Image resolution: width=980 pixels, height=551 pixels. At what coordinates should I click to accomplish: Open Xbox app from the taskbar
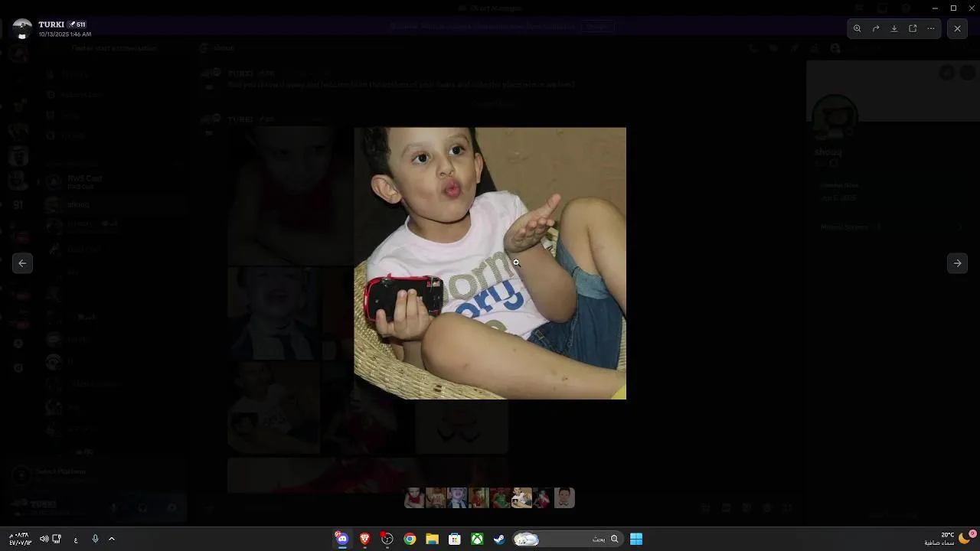[x=477, y=539]
